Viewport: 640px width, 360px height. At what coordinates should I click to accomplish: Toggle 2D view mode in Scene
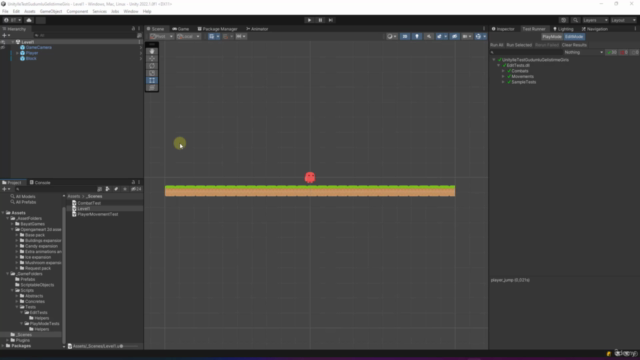pyautogui.click(x=405, y=36)
